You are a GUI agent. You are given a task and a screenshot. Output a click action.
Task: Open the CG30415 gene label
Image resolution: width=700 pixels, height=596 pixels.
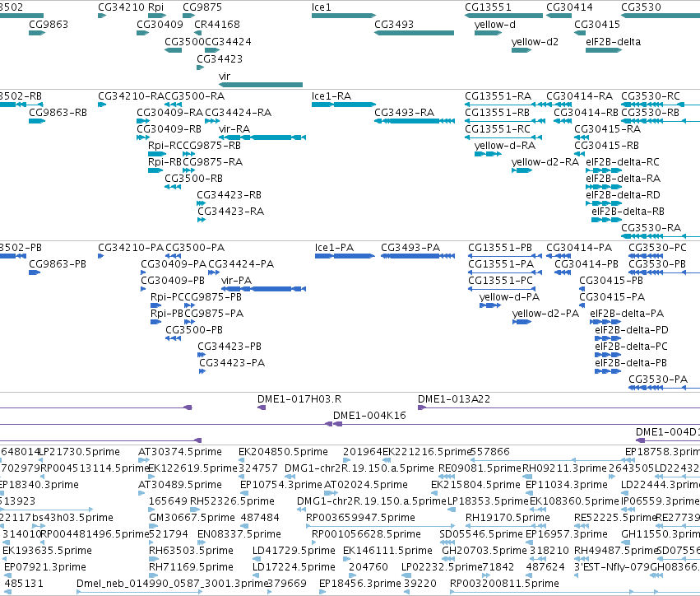point(597,24)
